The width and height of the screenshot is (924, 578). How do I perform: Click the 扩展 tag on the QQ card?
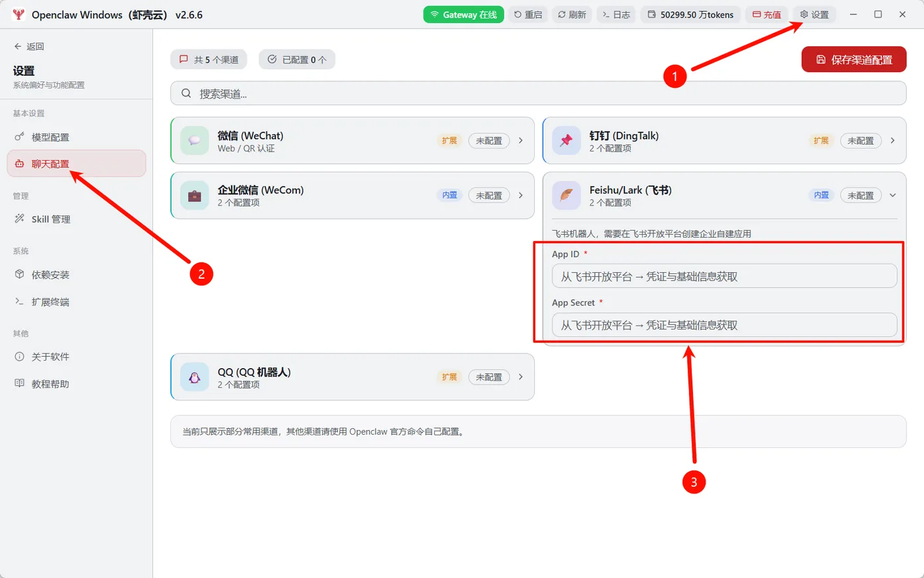[x=449, y=377]
